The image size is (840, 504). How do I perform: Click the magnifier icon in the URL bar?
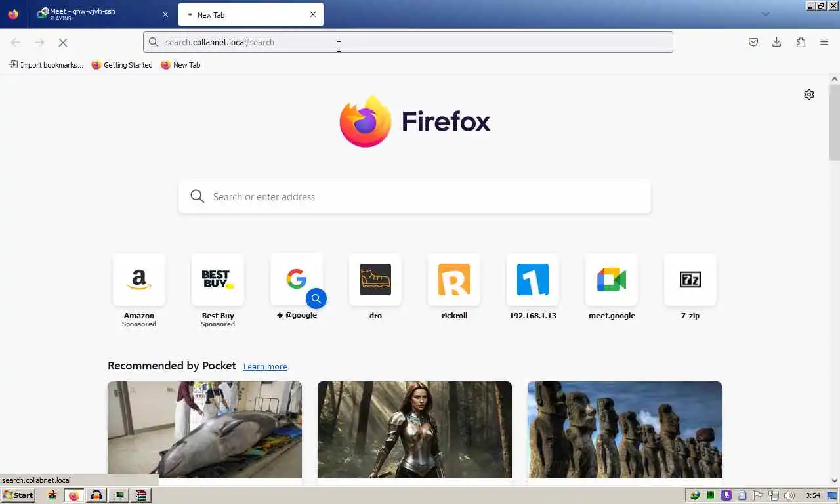pos(154,42)
